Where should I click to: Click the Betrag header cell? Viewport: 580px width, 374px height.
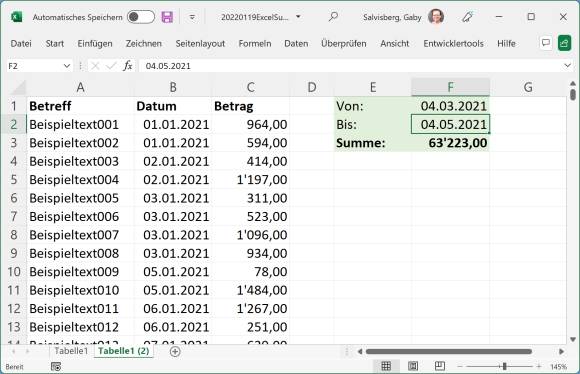coord(250,106)
